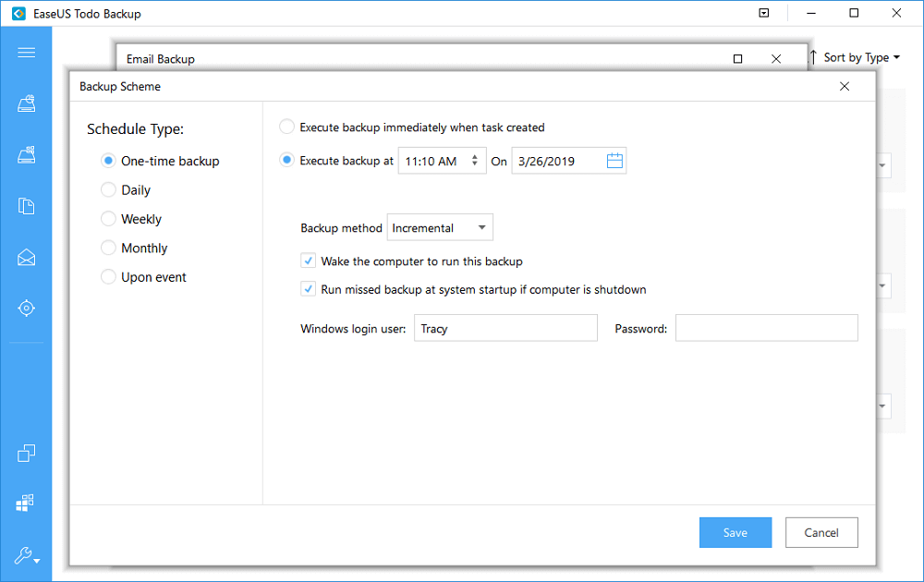Click the Password input field
Screen dimensions: 924x582
click(x=766, y=328)
